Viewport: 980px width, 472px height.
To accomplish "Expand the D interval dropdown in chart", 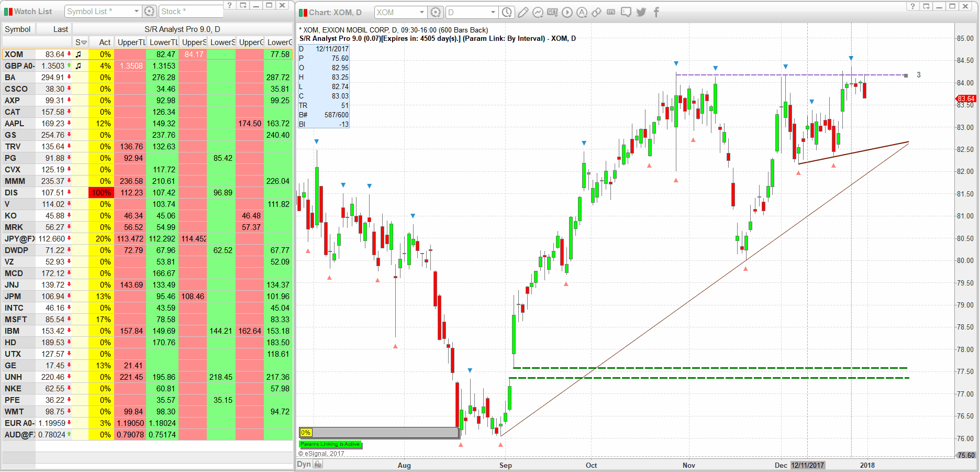I will tap(493, 12).
